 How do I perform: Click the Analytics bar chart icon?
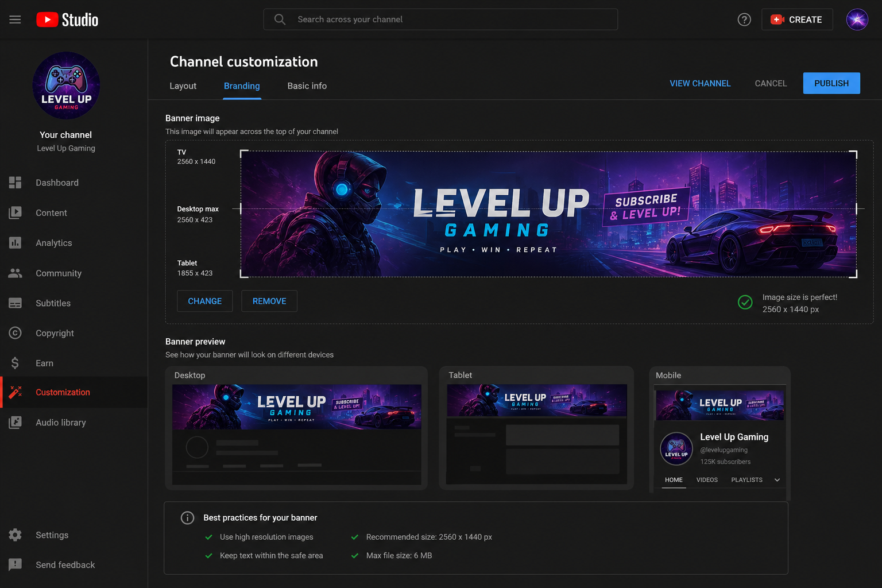[x=15, y=243]
